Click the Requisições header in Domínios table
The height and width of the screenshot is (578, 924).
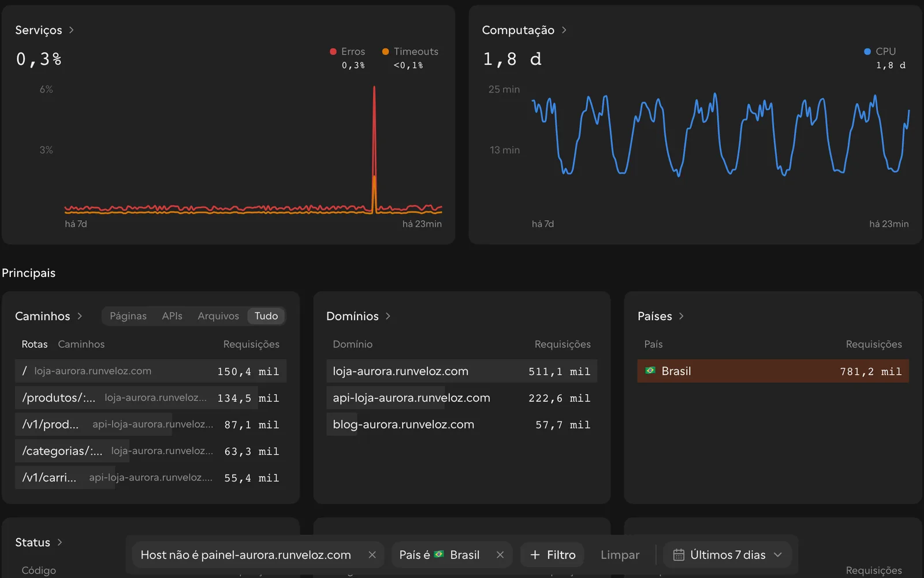click(x=562, y=344)
